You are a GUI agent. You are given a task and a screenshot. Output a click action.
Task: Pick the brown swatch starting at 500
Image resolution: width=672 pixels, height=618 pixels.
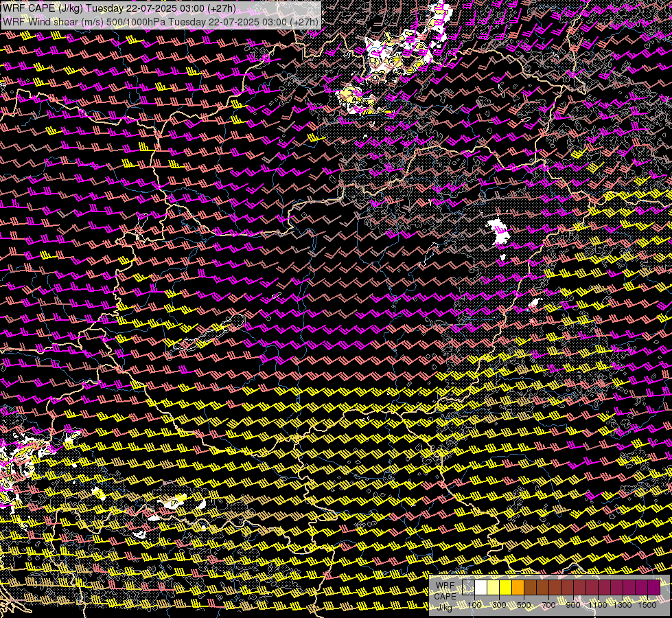pyautogui.click(x=530, y=587)
